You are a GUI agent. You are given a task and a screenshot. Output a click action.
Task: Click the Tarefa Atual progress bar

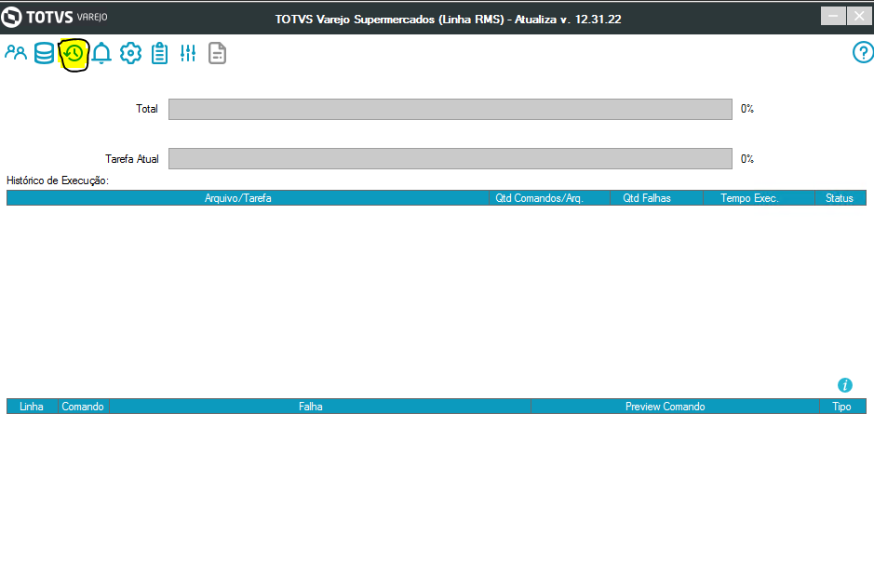450,159
